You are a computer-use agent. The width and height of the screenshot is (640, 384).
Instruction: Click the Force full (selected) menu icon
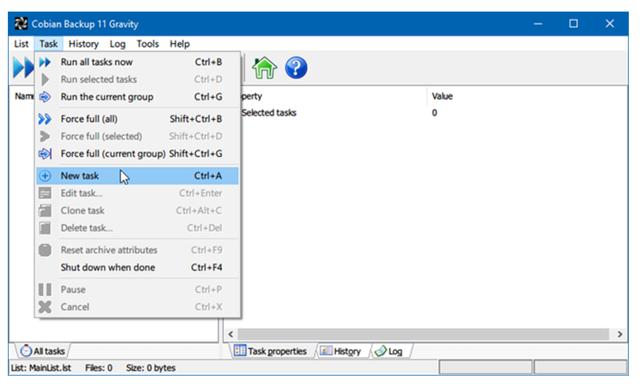(45, 136)
